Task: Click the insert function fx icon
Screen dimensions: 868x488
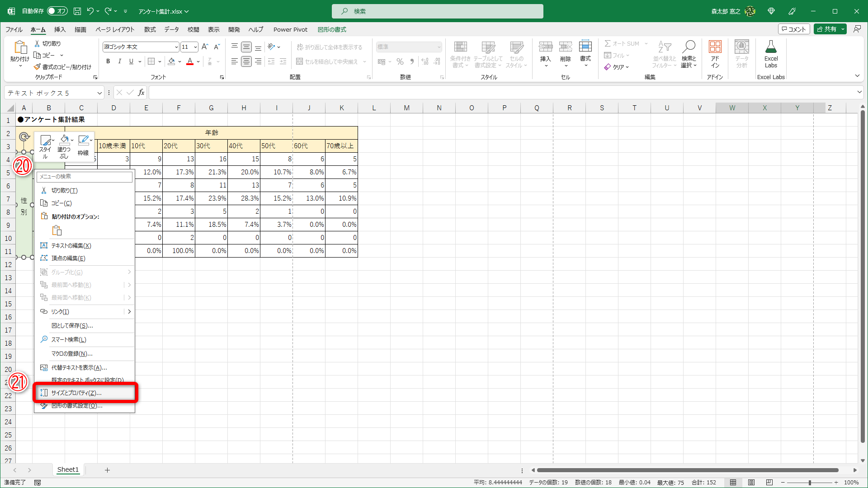Action: coord(142,93)
